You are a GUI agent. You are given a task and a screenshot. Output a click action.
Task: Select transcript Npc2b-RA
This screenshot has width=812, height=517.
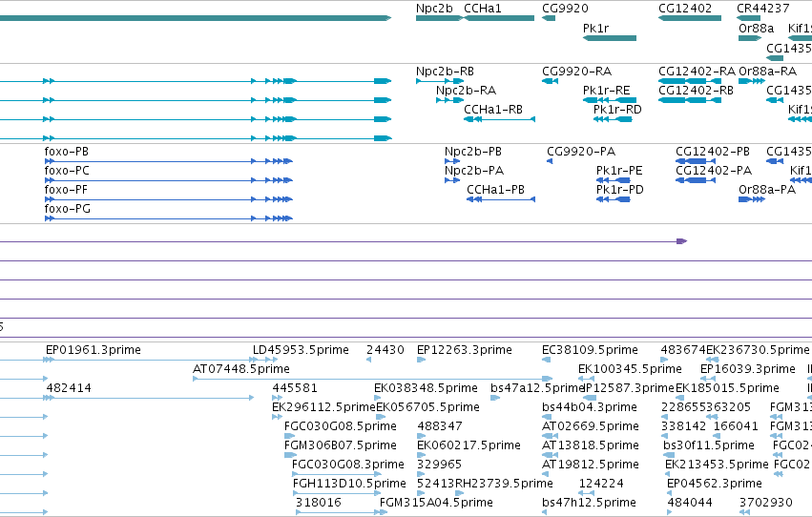tap(466, 91)
